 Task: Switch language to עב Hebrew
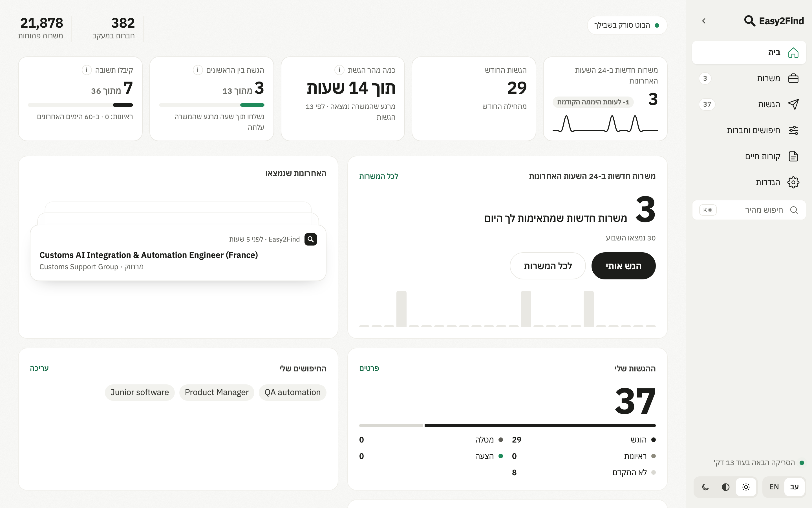pyautogui.click(x=794, y=487)
